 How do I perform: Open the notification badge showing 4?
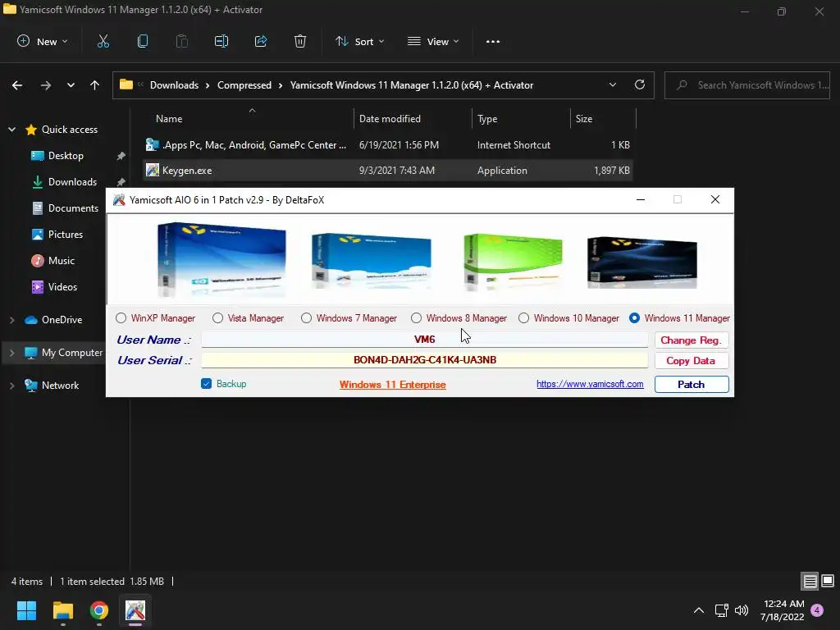(817, 609)
